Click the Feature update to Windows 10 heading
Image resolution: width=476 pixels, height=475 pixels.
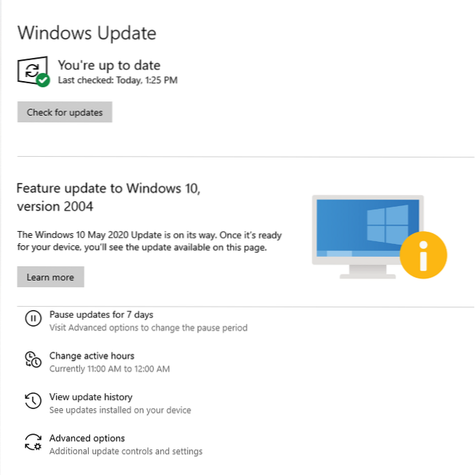pyautogui.click(x=108, y=197)
